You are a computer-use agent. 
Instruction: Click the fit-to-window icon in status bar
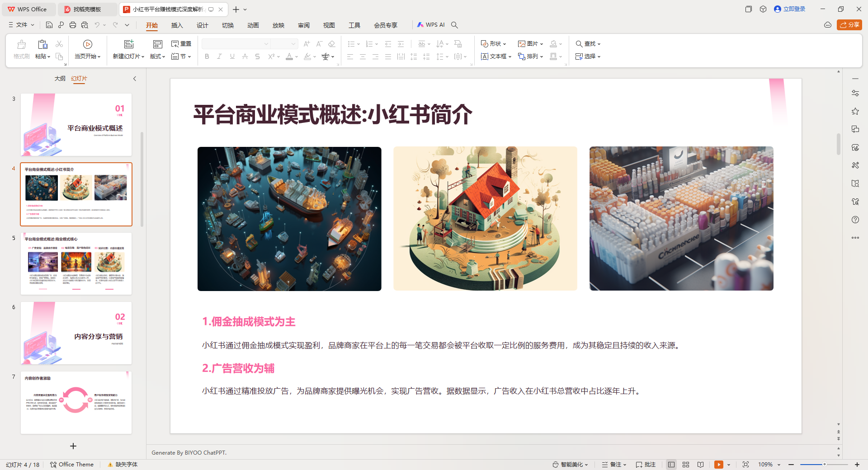click(746, 465)
